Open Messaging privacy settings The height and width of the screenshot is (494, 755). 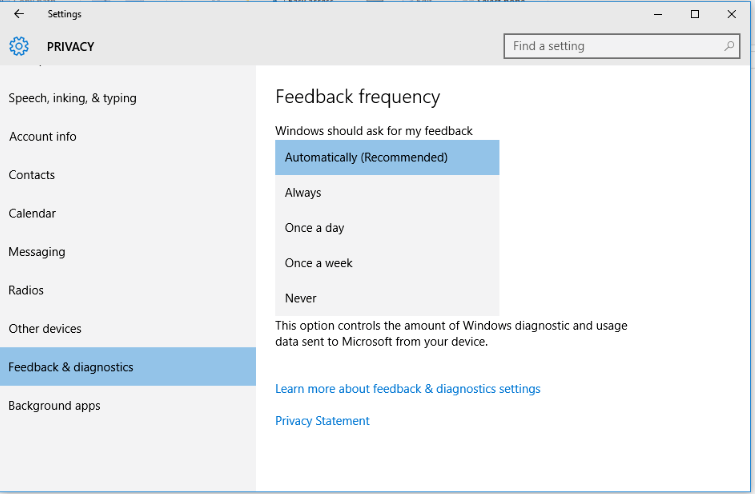(x=37, y=252)
